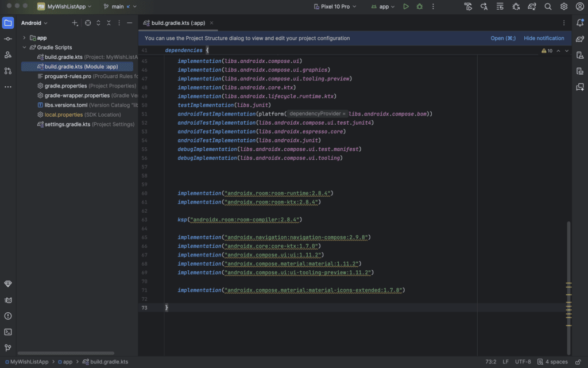
Task: Open the Build Variants gem icon
Action: pyautogui.click(x=8, y=284)
